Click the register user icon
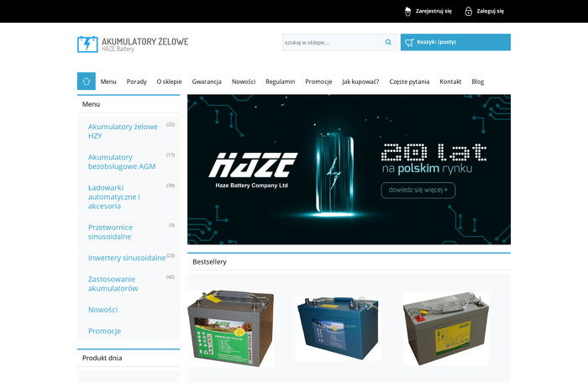The width and height of the screenshot is (588, 383). [407, 11]
